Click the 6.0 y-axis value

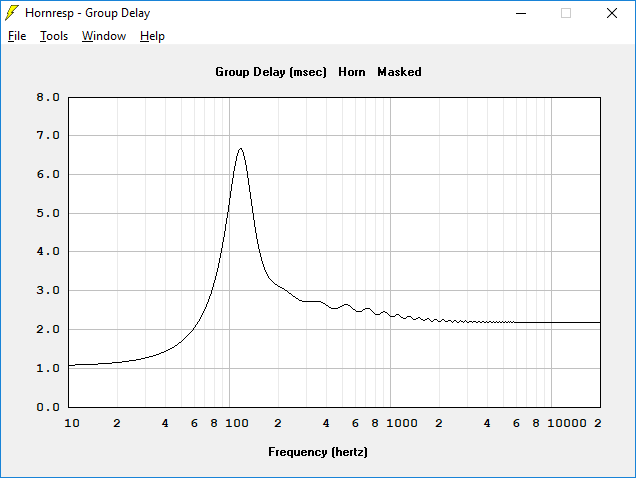(x=48, y=174)
